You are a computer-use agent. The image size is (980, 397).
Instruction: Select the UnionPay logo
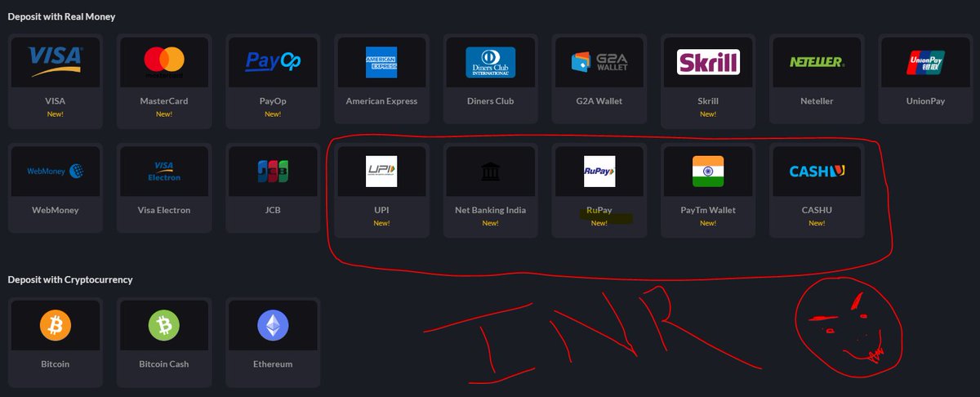925,62
